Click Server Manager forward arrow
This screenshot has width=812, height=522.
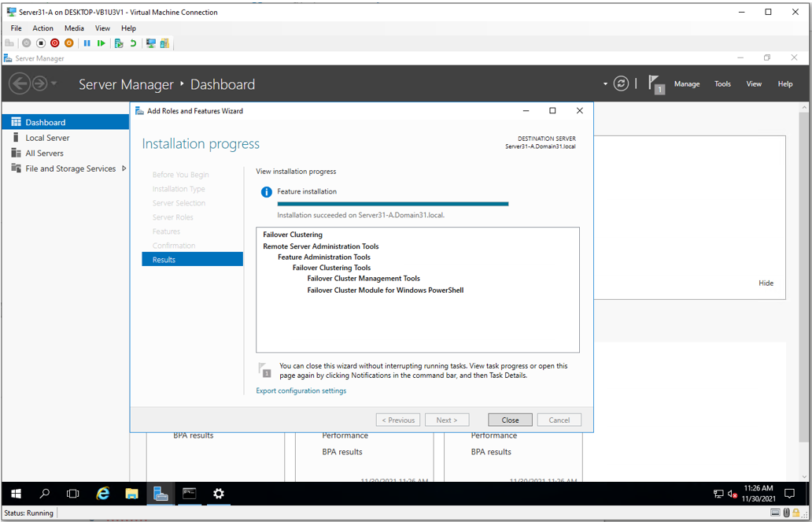(x=40, y=83)
